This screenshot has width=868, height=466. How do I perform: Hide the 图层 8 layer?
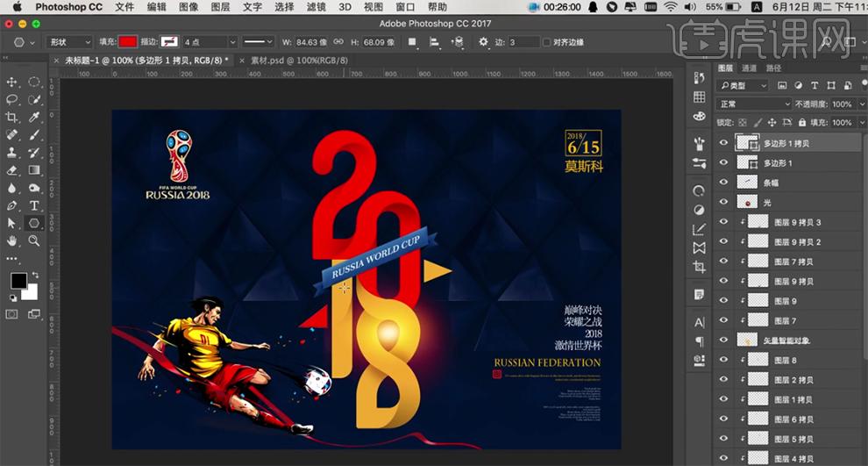click(x=723, y=360)
